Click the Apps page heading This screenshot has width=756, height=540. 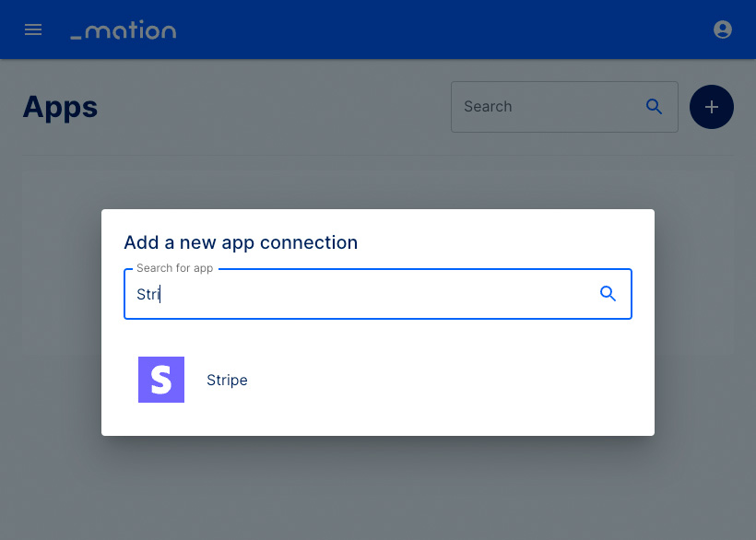click(60, 108)
